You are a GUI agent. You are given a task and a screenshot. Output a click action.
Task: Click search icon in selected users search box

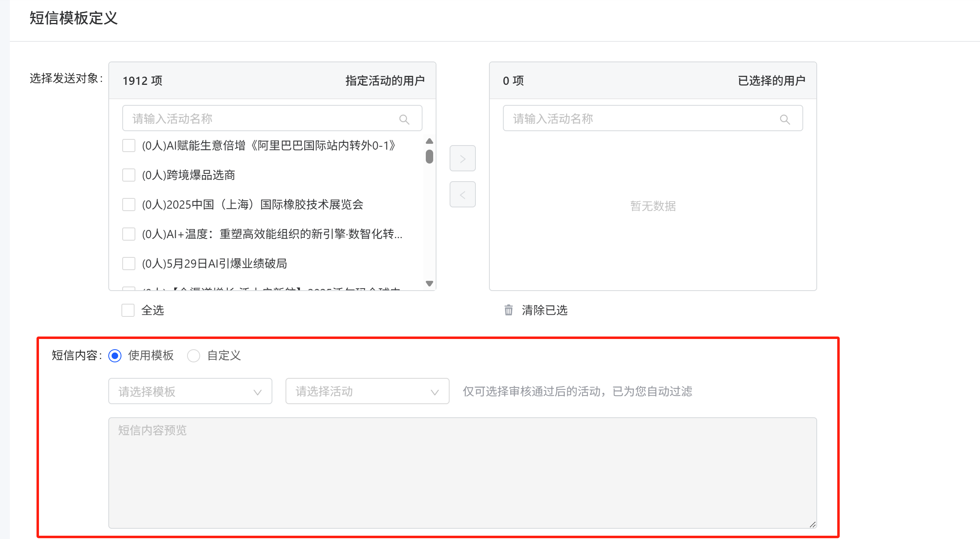coord(784,119)
